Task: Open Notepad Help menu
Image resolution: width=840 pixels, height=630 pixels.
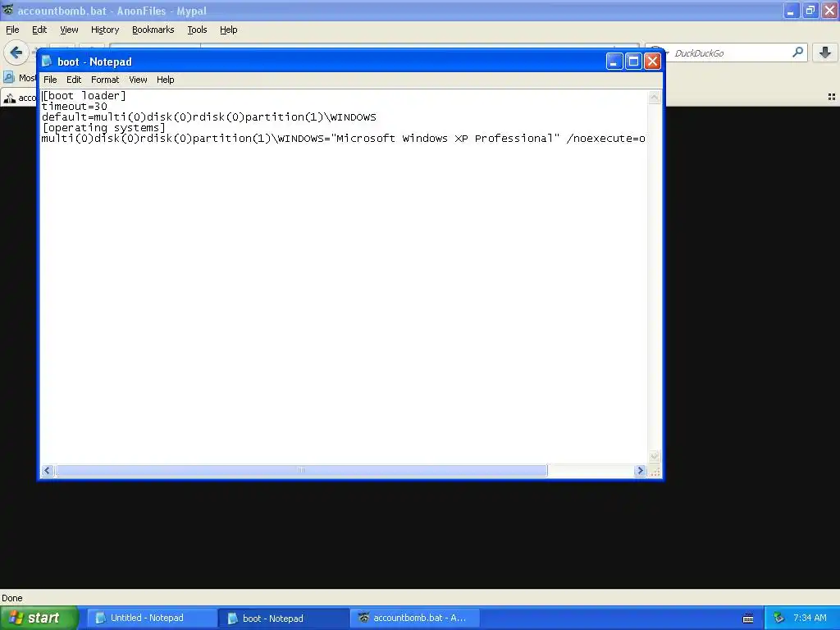Action: pos(165,80)
